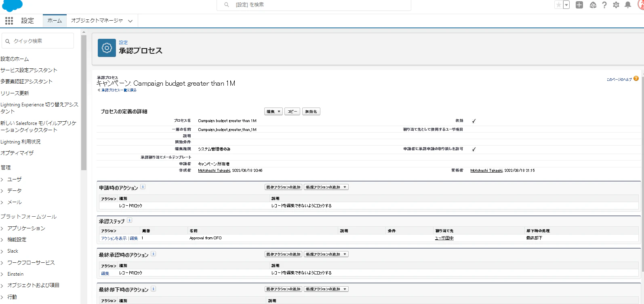This screenshot has height=304, width=644.
Task: Click 既存アクションの追加 in 最終承認時のアクション
Action: 283,254
